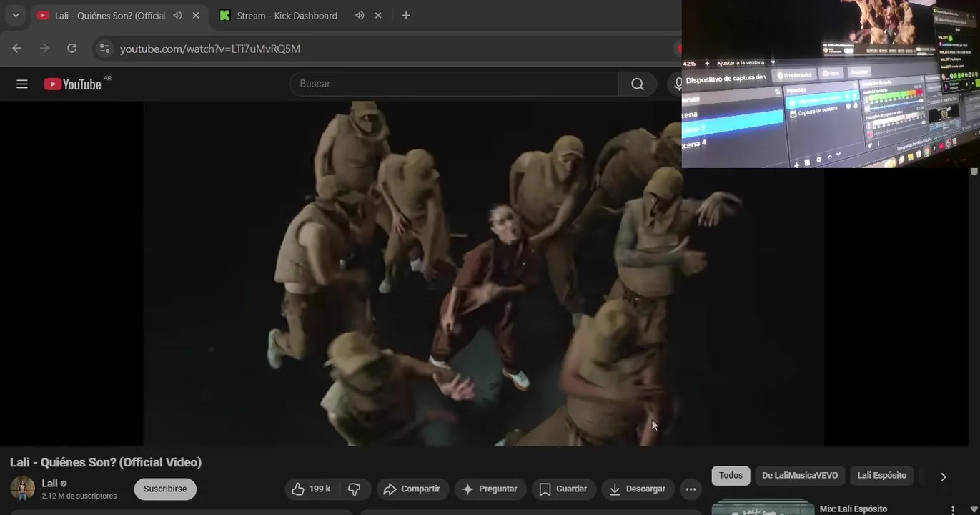Open the Lali channel name link
Image resolution: width=980 pixels, height=515 pixels.
(x=49, y=484)
